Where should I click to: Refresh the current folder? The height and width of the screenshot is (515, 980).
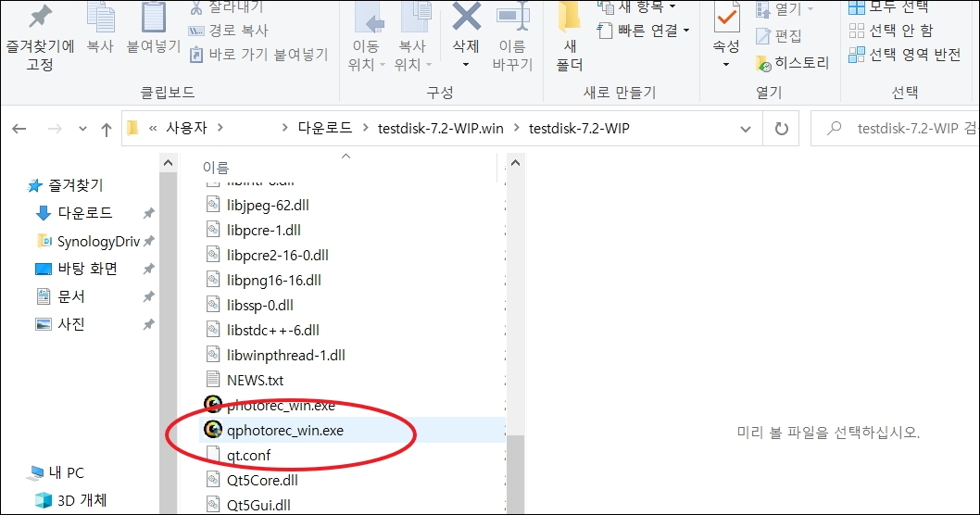(x=781, y=129)
